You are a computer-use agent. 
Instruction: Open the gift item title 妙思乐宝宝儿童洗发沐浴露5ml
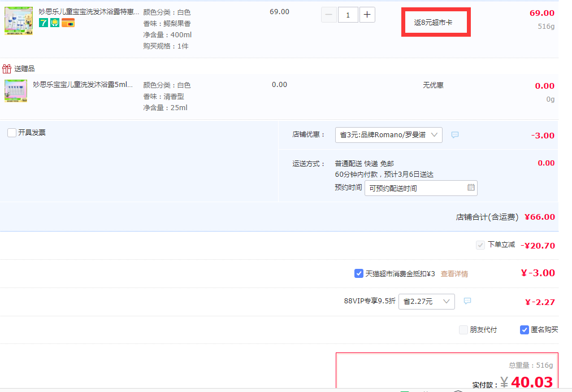(x=83, y=85)
